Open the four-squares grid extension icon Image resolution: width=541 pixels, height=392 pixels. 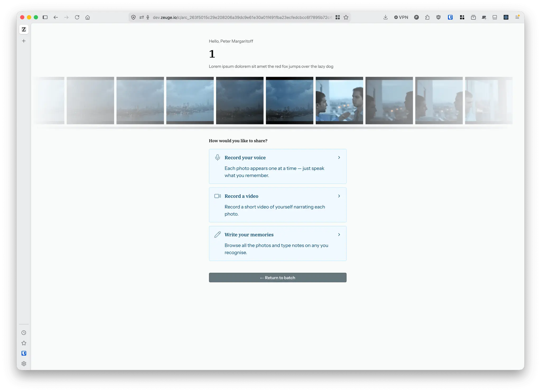click(x=462, y=17)
